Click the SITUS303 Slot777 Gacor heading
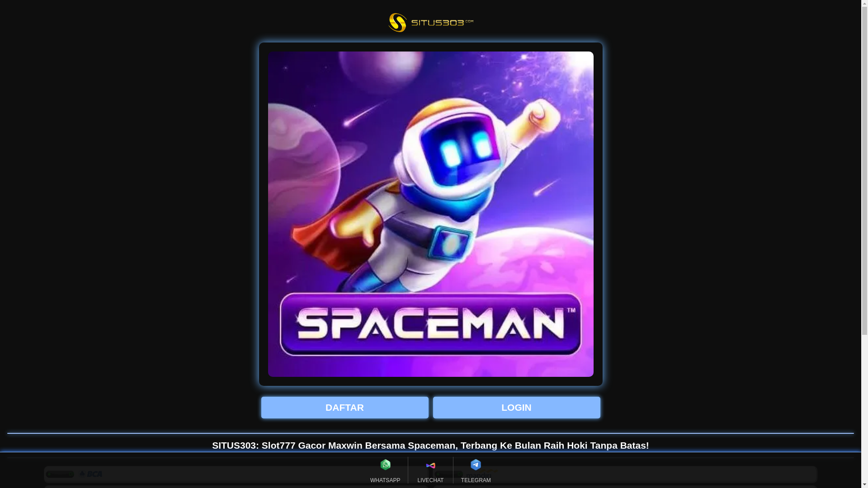The height and width of the screenshot is (488, 868). [430, 445]
